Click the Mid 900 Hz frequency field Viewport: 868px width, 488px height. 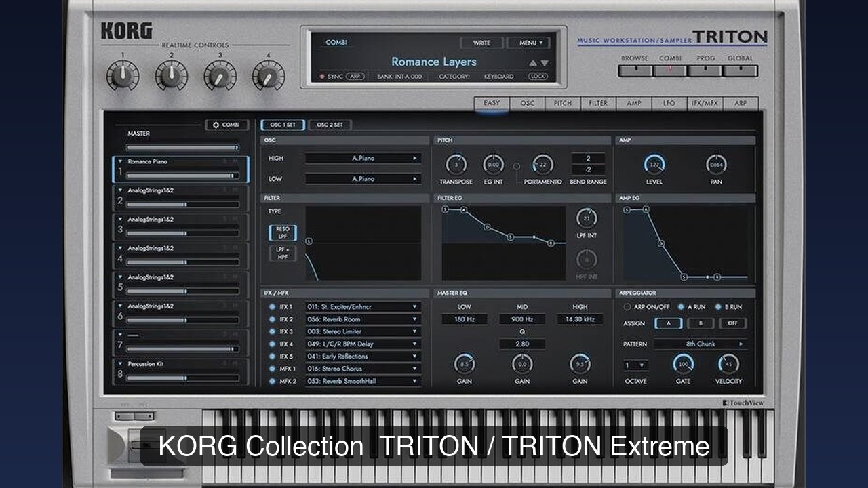pyautogui.click(x=522, y=319)
